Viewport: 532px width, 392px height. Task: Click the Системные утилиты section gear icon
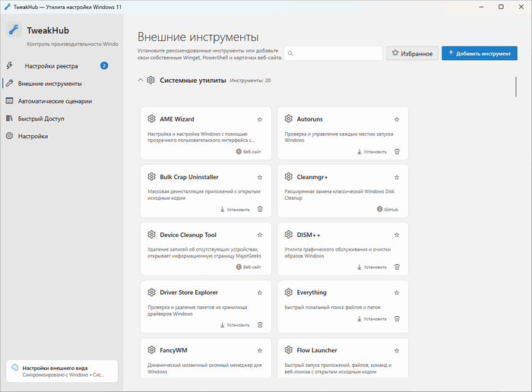click(x=150, y=81)
